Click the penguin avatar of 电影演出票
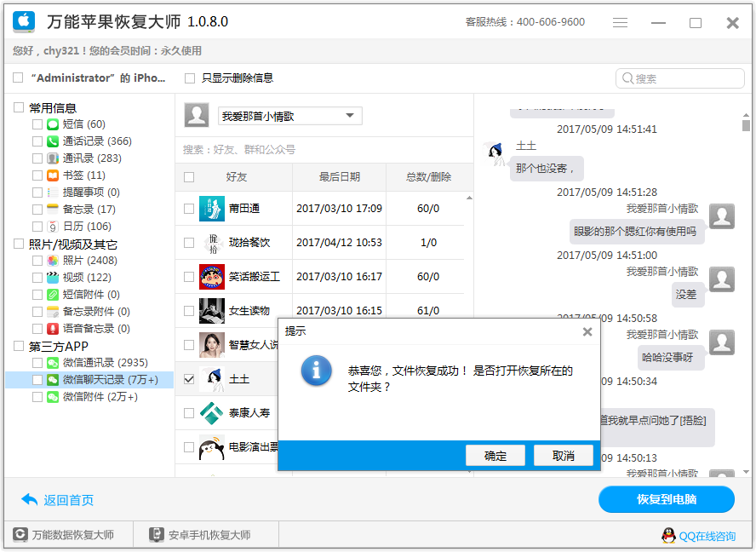This screenshot has width=756, height=552. 212,447
